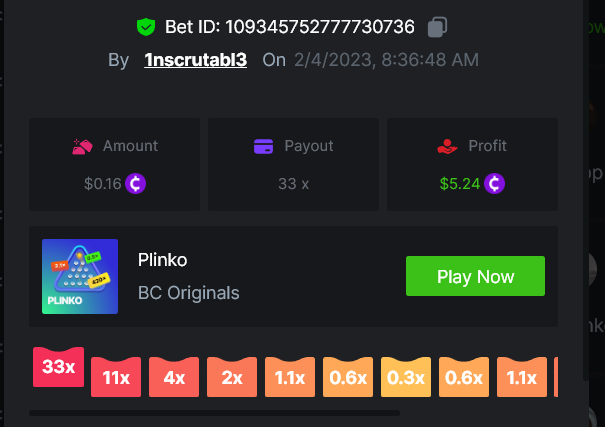Click the purple Payout card icon
The width and height of the screenshot is (605, 427).
[x=264, y=146]
